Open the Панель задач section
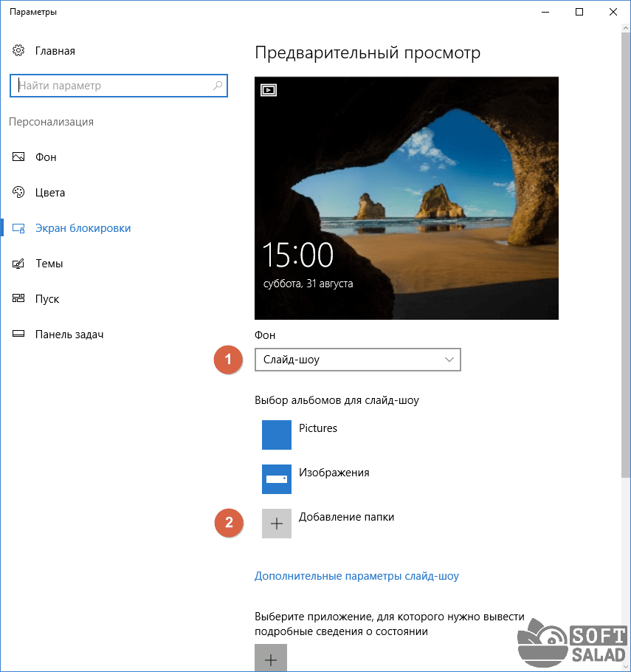Image resolution: width=631 pixels, height=672 pixels. tap(69, 335)
